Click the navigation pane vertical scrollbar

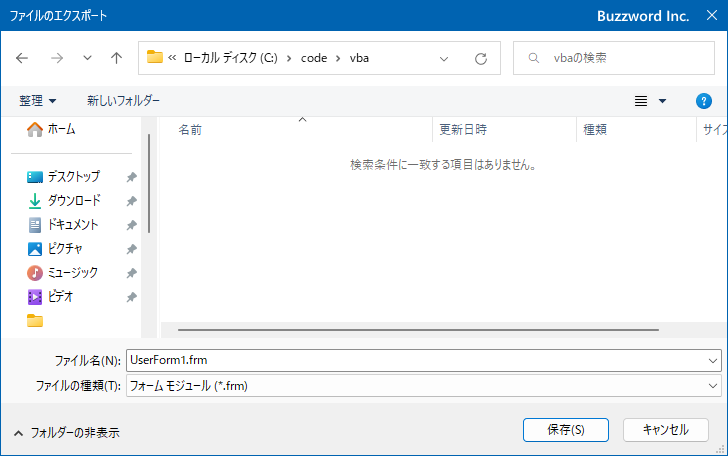pos(149,183)
